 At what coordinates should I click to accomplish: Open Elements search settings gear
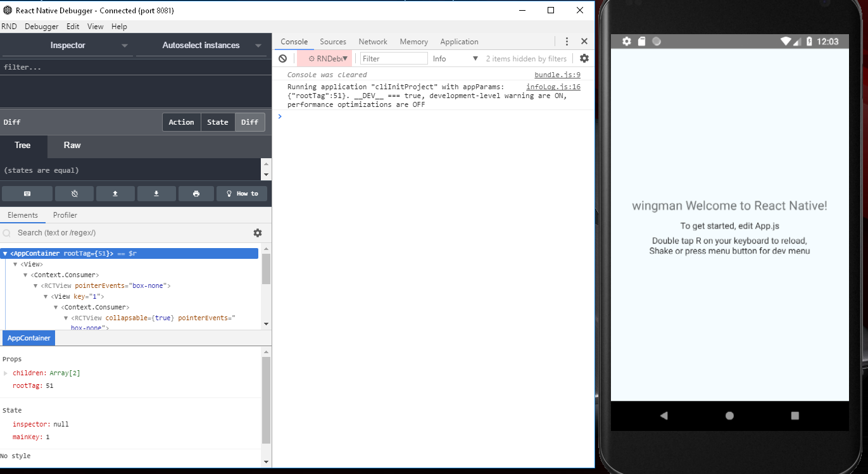click(x=257, y=233)
